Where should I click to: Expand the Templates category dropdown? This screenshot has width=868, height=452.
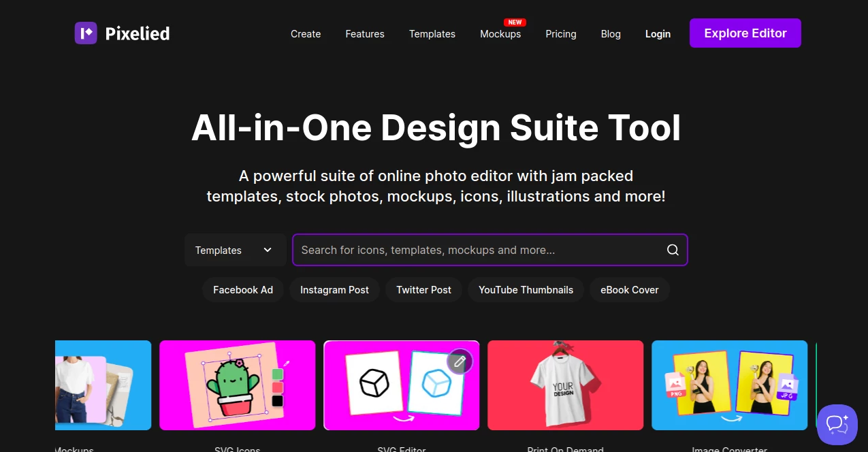[235, 250]
